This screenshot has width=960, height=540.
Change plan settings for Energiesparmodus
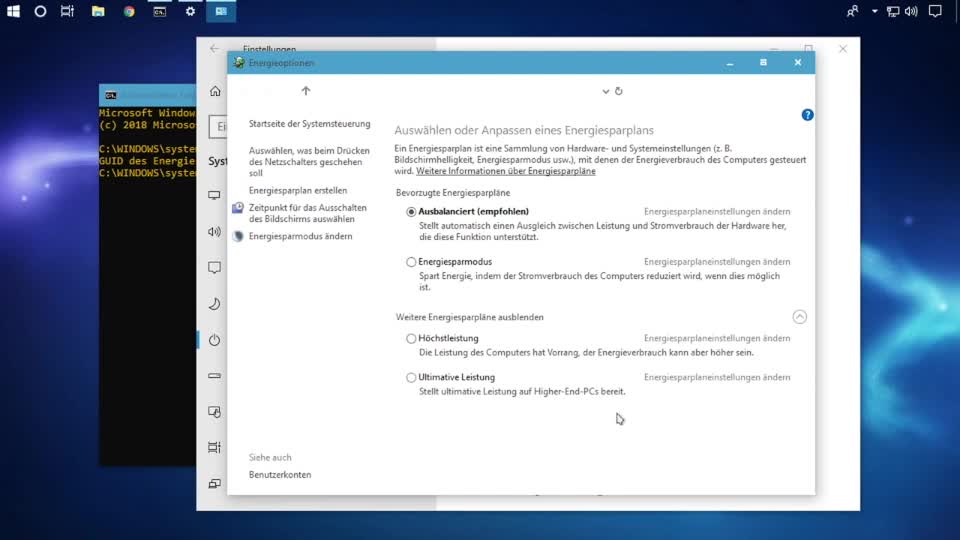pyautogui.click(x=717, y=261)
